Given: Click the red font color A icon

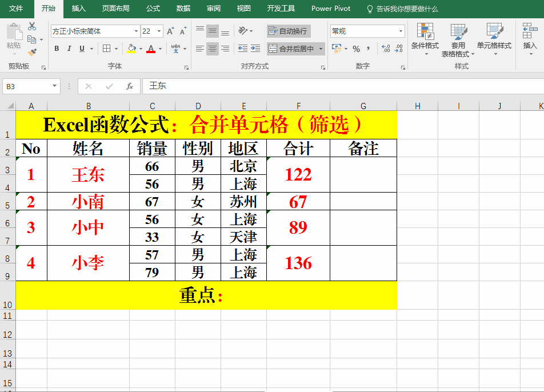Looking at the screenshot, I should point(151,49).
